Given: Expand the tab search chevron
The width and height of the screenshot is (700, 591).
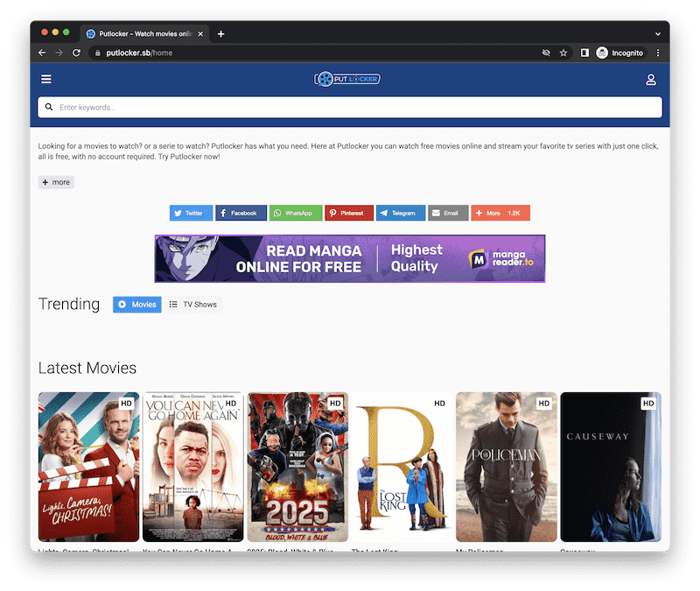Looking at the screenshot, I should point(658,34).
